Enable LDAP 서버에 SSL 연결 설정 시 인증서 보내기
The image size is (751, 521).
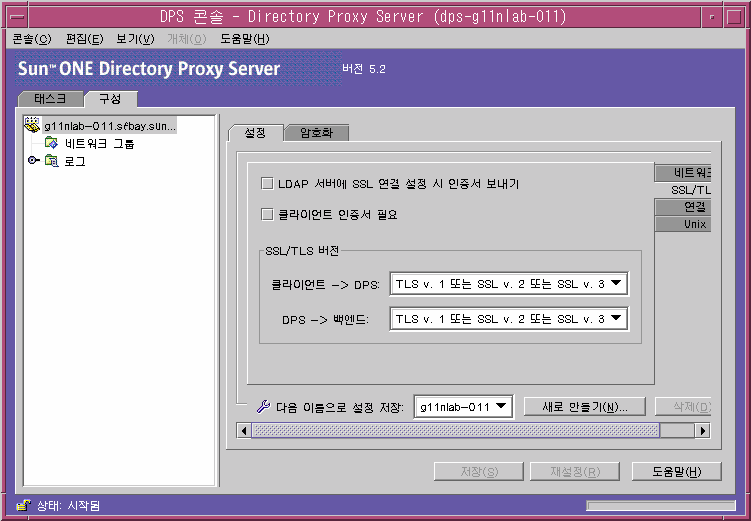pos(267,183)
